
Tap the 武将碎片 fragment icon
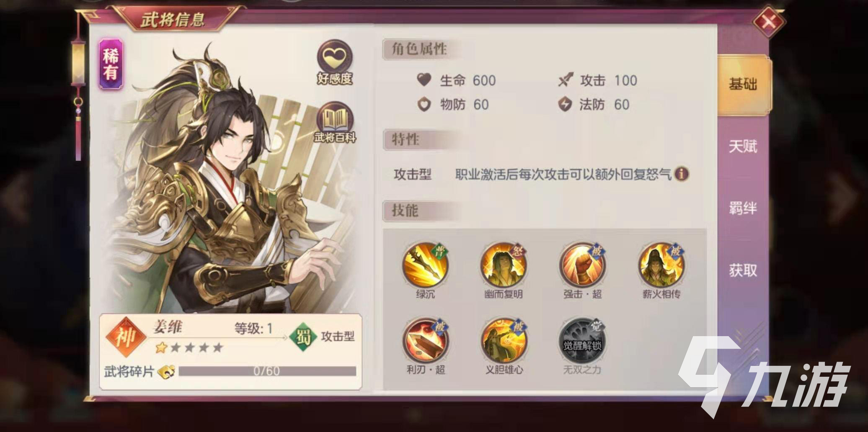(166, 371)
